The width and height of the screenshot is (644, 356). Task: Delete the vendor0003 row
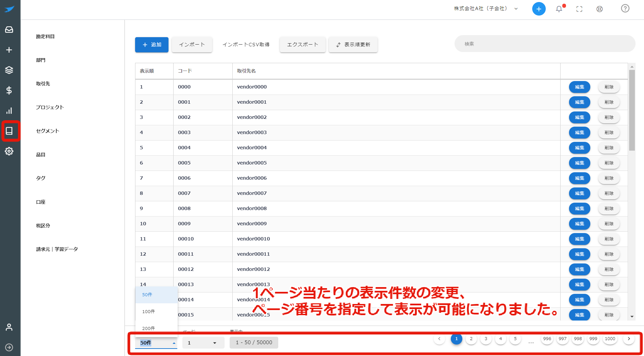(x=609, y=133)
